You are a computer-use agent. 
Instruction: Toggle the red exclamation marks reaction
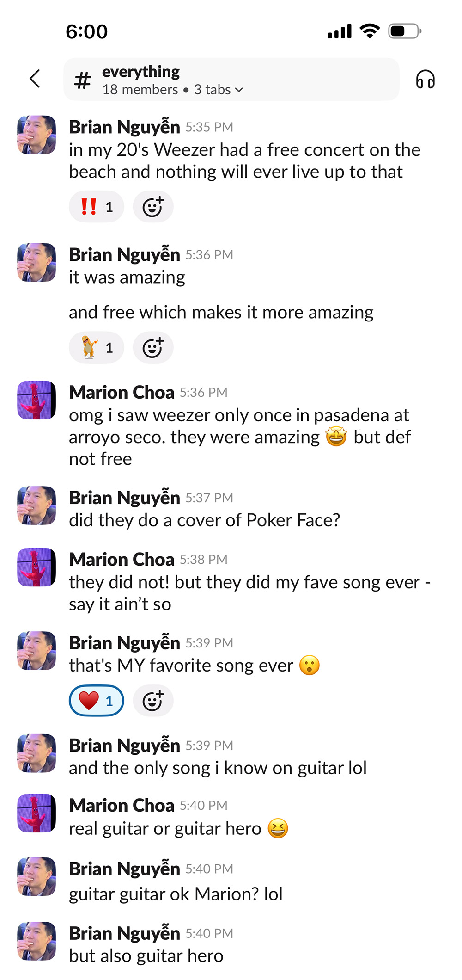tap(96, 207)
